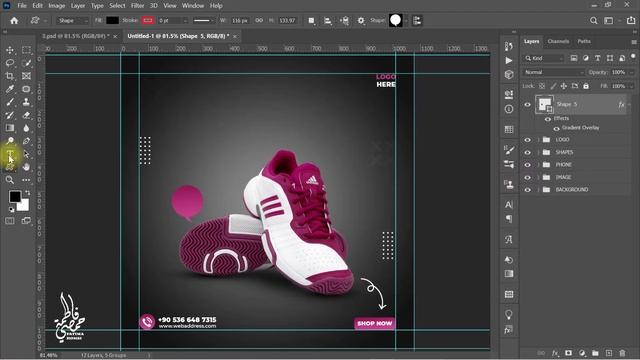Create a new group with folder icon
Image resolution: width=640 pixels, height=360 pixels.
pyautogui.click(x=595, y=353)
